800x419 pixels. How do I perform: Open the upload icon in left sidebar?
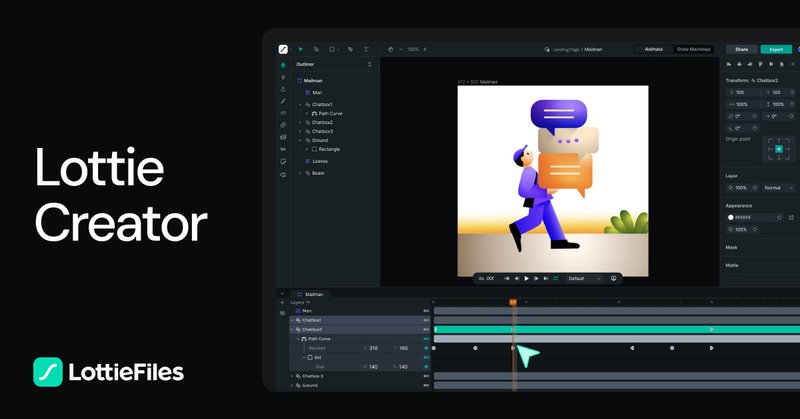click(283, 89)
